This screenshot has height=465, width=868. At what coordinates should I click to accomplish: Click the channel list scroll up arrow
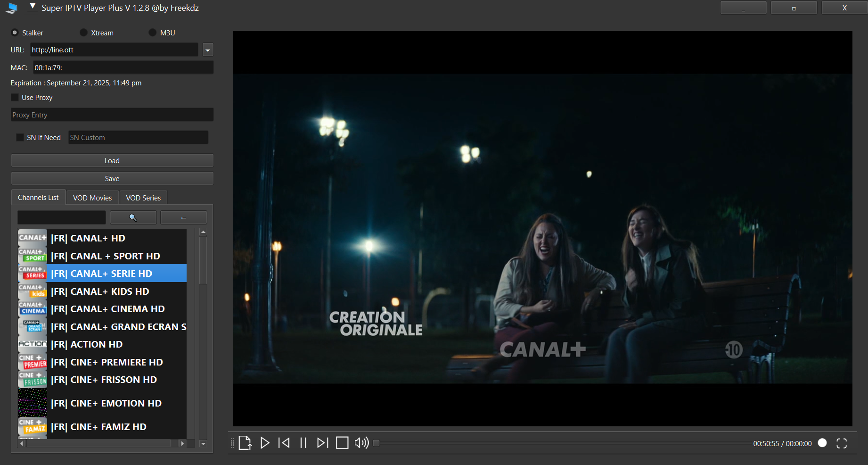pyautogui.click(x=203, y=232)
